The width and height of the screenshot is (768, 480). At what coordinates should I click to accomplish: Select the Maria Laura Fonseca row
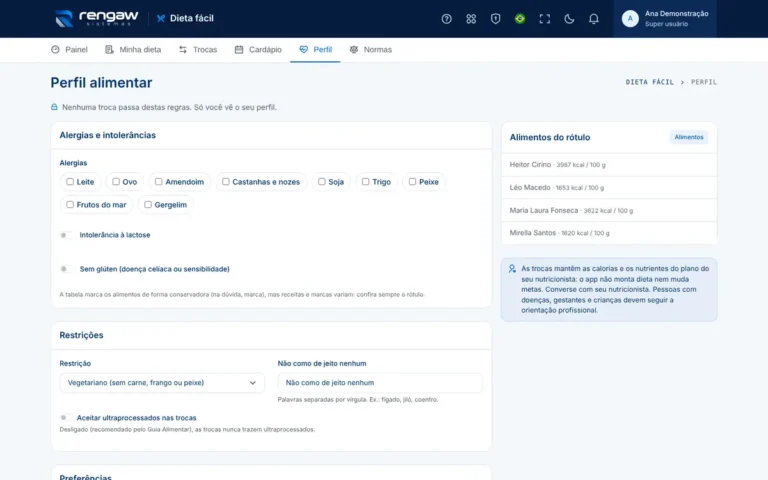point(609,211)
